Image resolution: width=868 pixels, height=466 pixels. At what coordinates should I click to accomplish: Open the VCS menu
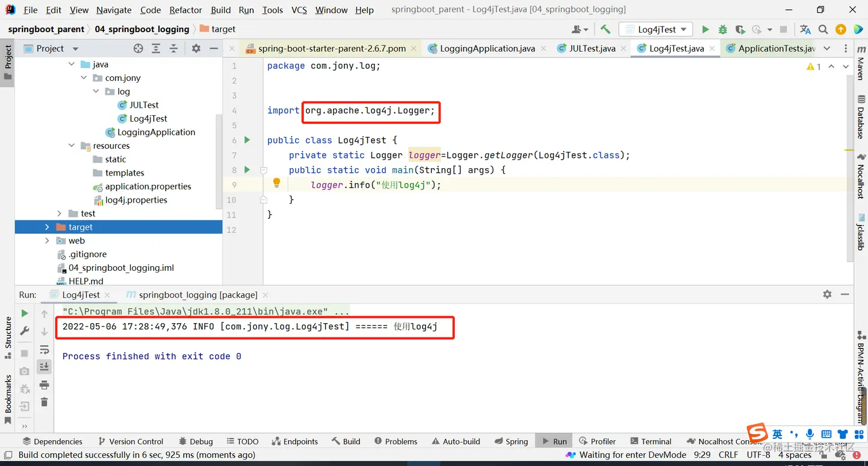299,10
